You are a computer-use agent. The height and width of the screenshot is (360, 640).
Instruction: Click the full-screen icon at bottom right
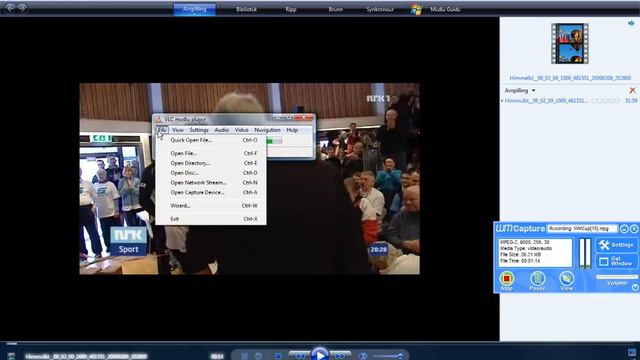click(x=632, y=353)
